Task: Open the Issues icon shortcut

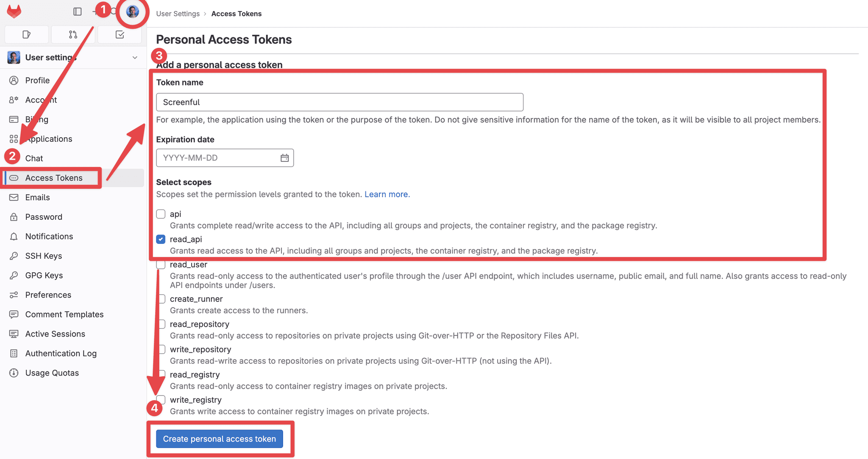Action: pos(26,34)
